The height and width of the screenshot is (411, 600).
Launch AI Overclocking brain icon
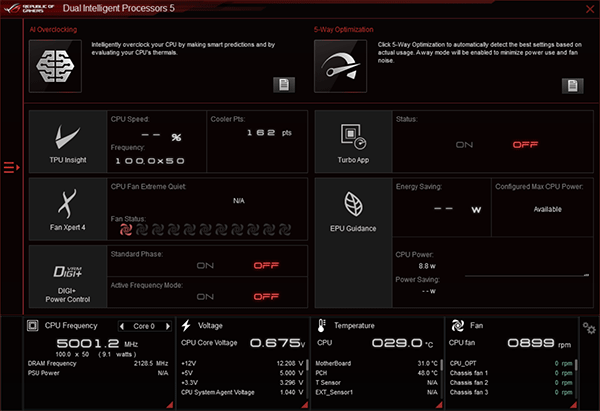[55, 66]
